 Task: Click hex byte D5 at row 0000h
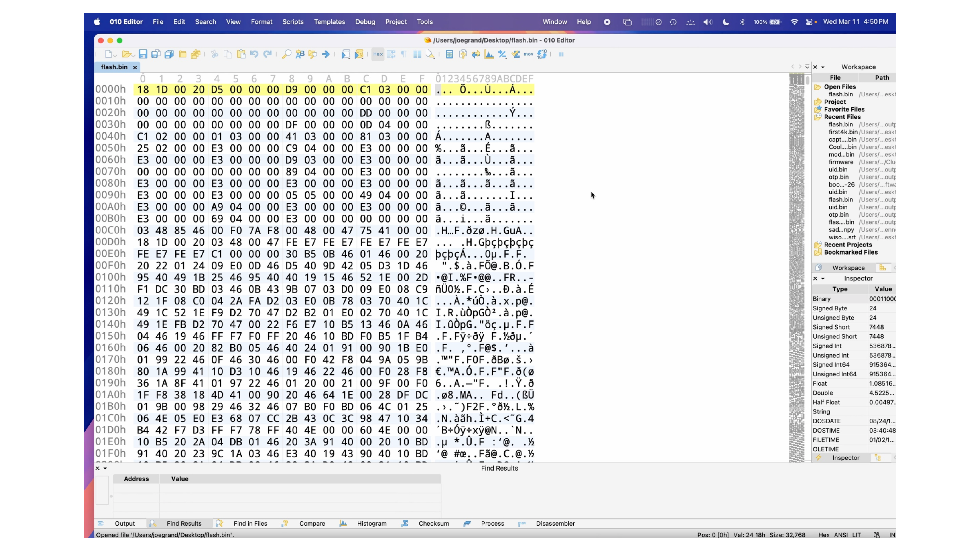click(x=217, y=90)
